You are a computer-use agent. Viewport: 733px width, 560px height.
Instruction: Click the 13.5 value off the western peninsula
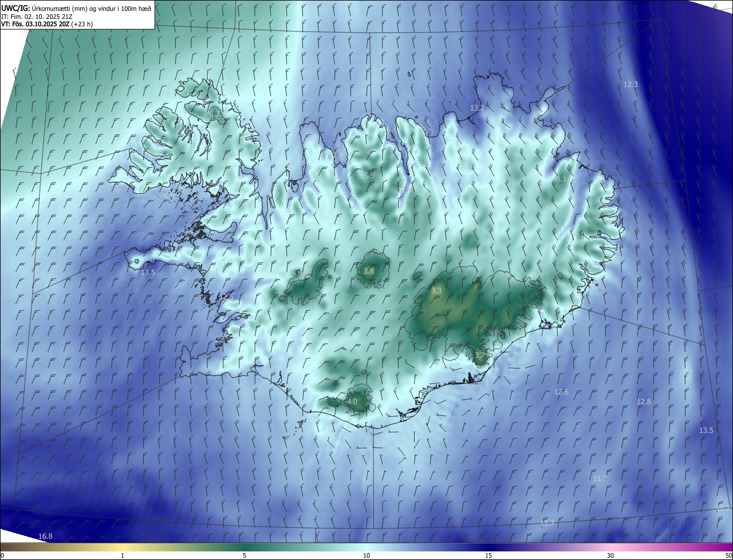pyautogui.click(x=148, y=272)
